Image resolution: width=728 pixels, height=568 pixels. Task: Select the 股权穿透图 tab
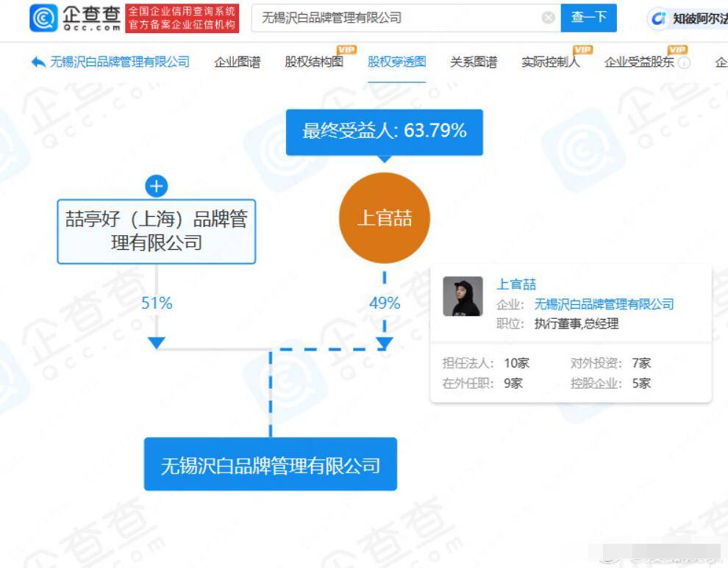[x=396, y=62]
